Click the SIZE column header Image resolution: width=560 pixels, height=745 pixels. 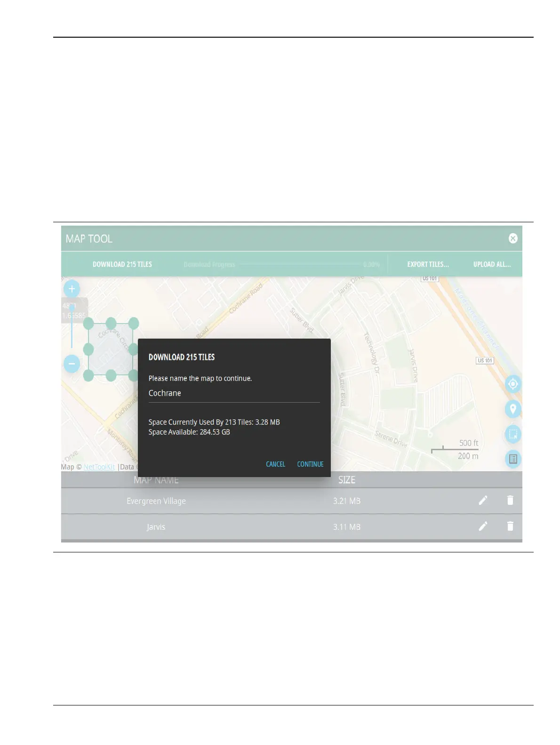pos(347,480)
